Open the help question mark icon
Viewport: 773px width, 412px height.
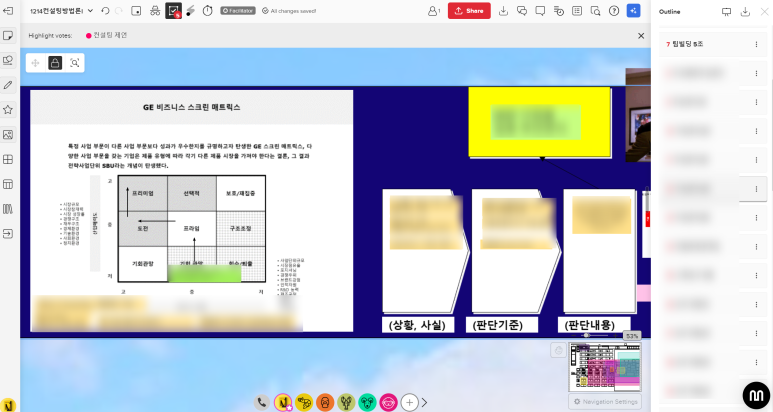(x=614, y=11)
